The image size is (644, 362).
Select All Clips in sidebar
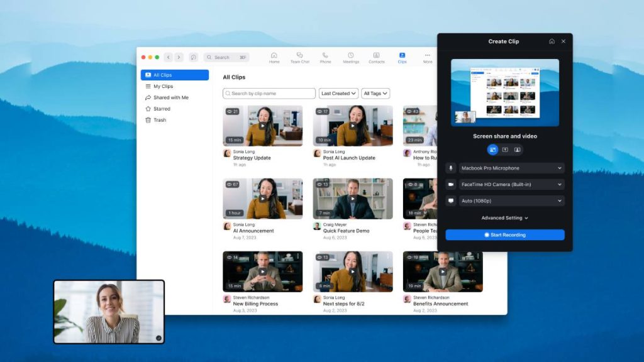point(175,75)
